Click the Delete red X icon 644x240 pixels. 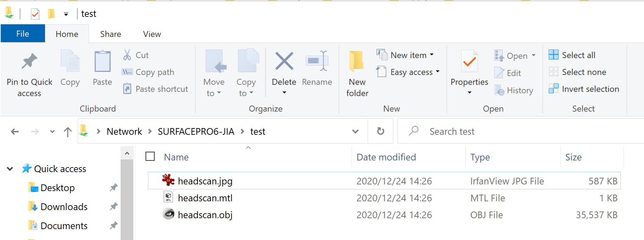point(284,61)
